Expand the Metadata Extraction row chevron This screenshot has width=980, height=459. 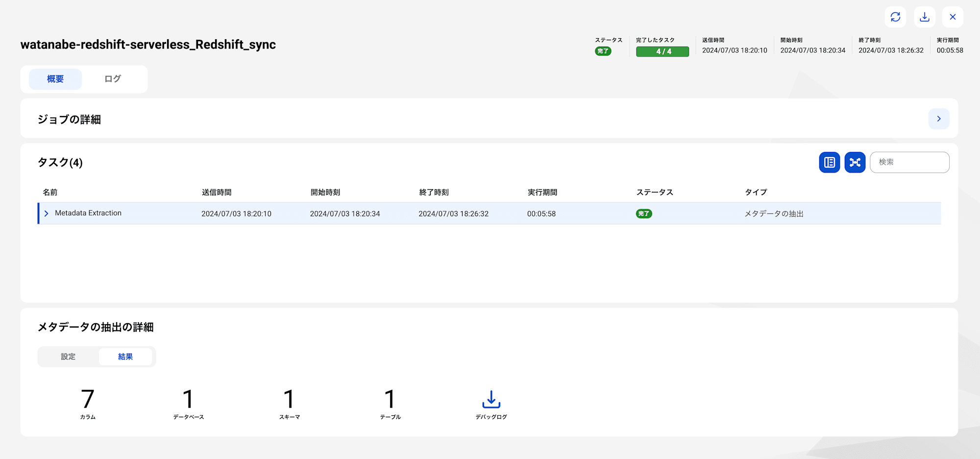coord(47,214)
